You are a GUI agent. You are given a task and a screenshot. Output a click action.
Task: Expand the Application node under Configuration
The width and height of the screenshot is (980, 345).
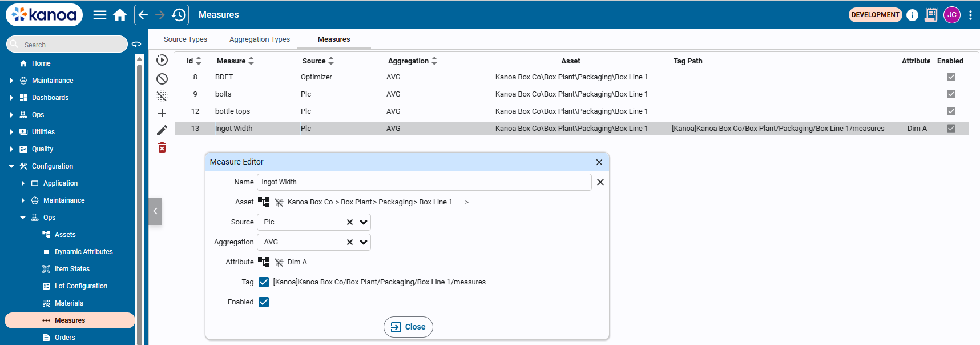pyautogui.click(x=23, y=183)
